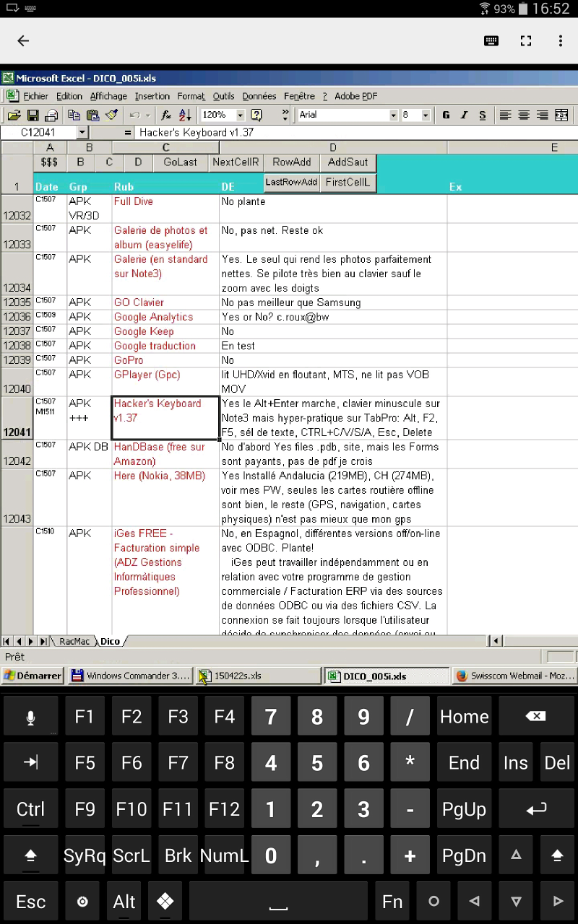Toggle the Fn key on keyboard
The height and width of the screenshot is (924, 578).
(x=392, y=902)
